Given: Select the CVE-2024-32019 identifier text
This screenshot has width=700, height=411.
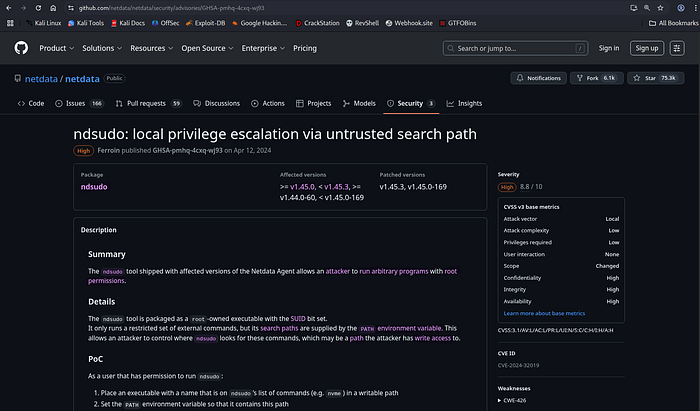Looking at the screenshot, I should point(518,365).
